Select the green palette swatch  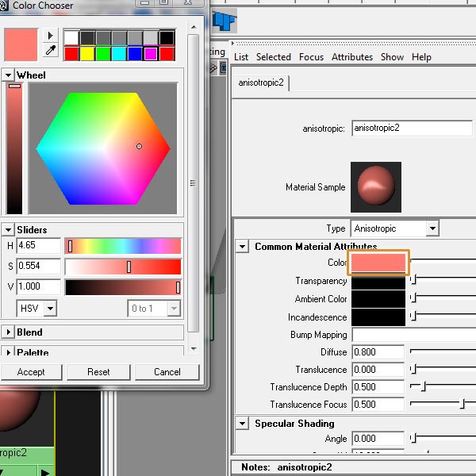103,54
